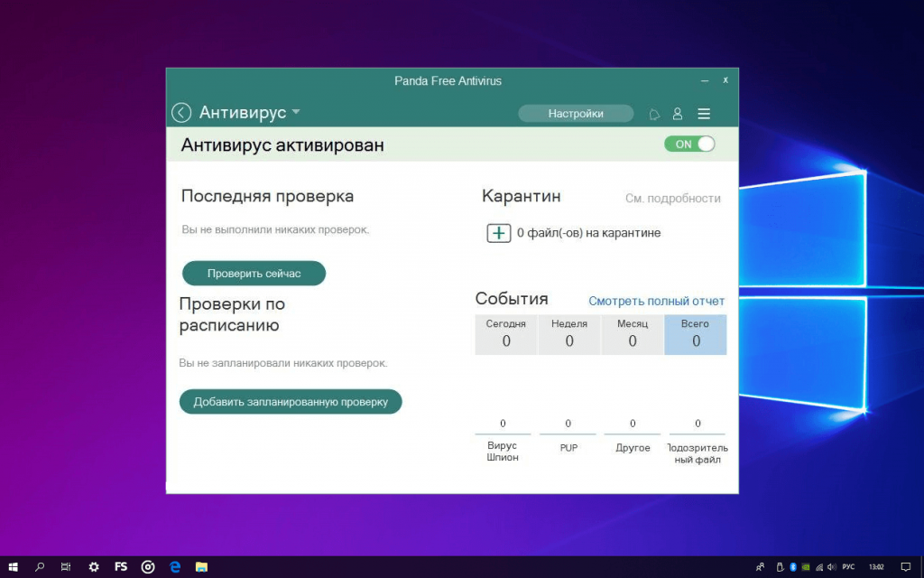
Task: Click the Проверки по расписанию heading
Action: 232,314
